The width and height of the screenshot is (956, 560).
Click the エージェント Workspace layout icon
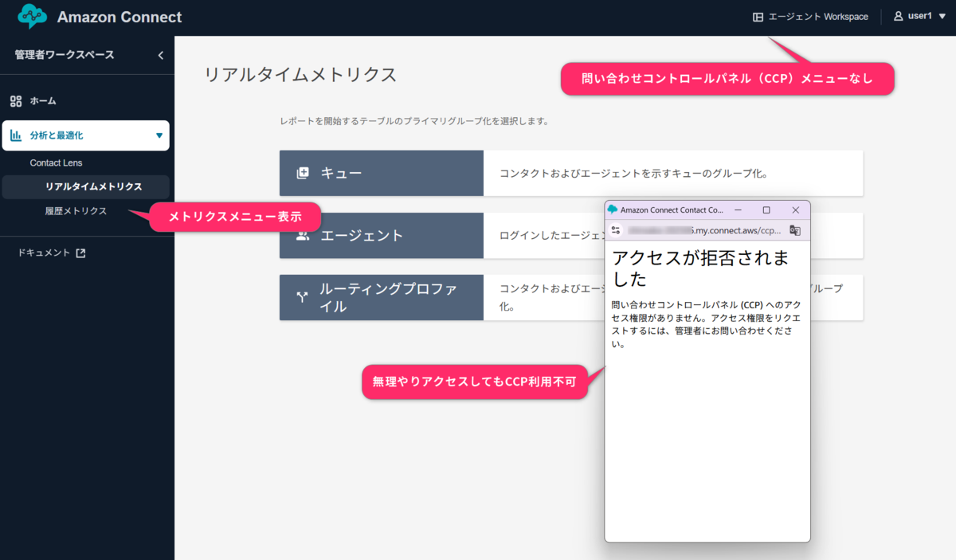pos(758,17)
